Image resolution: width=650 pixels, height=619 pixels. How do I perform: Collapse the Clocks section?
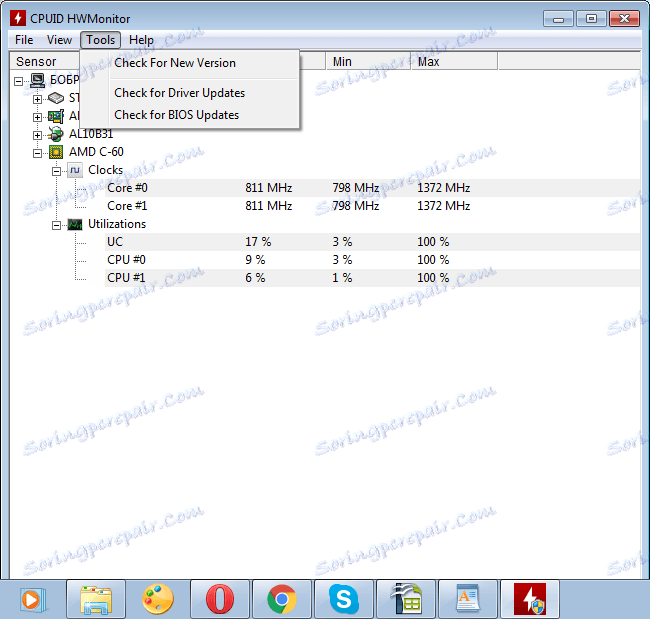(56, 171)
